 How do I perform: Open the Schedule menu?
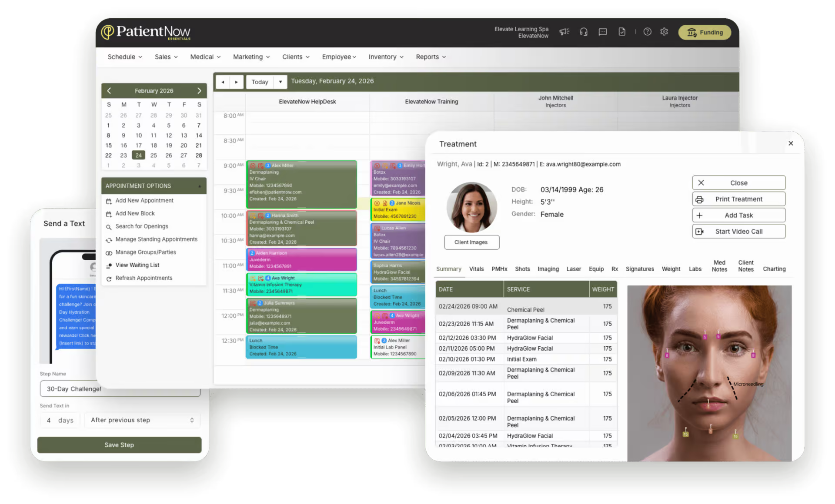125,57
